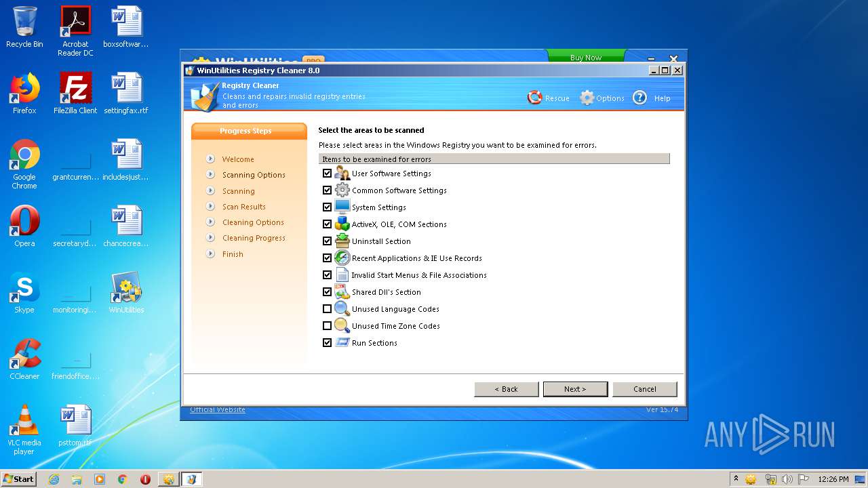
Task: Click the Windows Start button
Action: point(19,479)
